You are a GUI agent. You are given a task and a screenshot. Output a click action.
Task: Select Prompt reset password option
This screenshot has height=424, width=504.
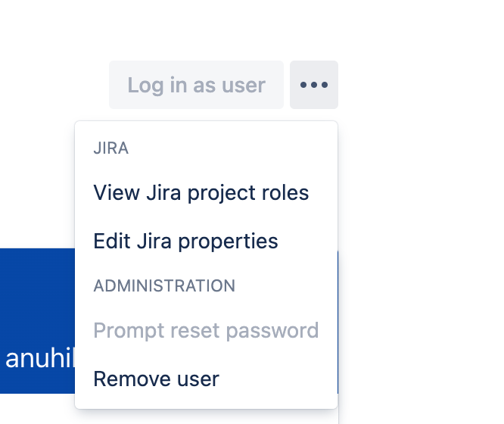coord(206,330)
